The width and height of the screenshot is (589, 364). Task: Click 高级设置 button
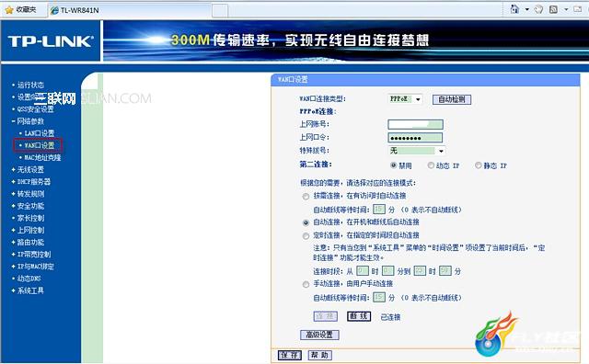319,335
